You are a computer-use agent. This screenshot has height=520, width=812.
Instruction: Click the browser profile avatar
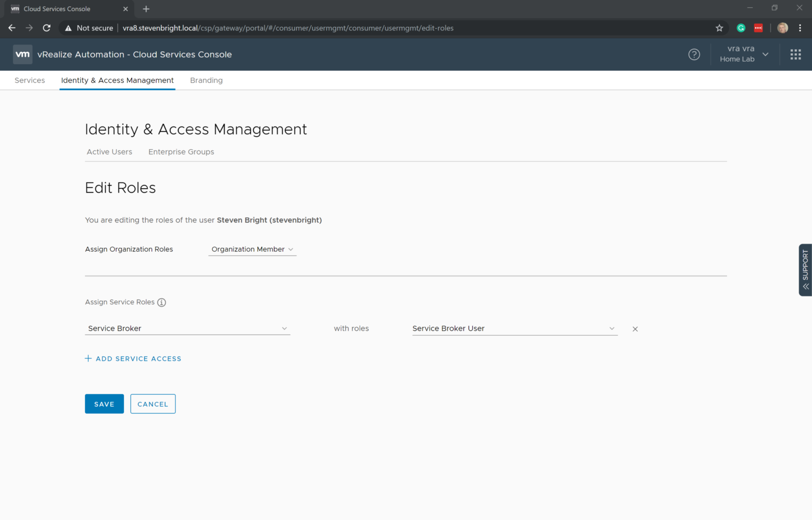click(x=782, y=28)
